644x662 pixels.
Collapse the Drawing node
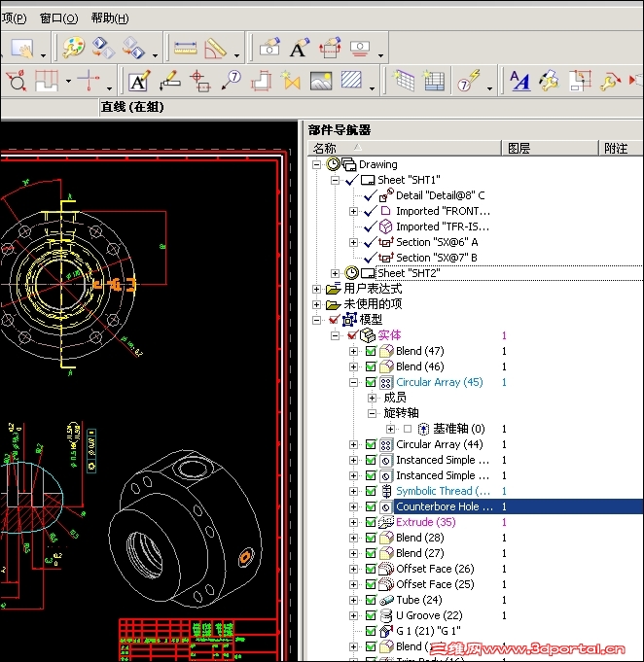pos(316,164)
